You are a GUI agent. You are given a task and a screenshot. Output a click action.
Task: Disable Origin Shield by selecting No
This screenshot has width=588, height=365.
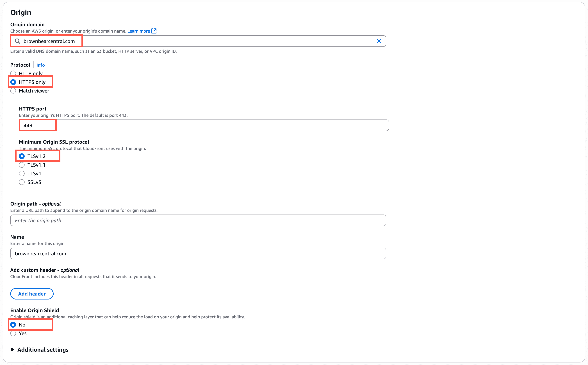pos(13,325)
